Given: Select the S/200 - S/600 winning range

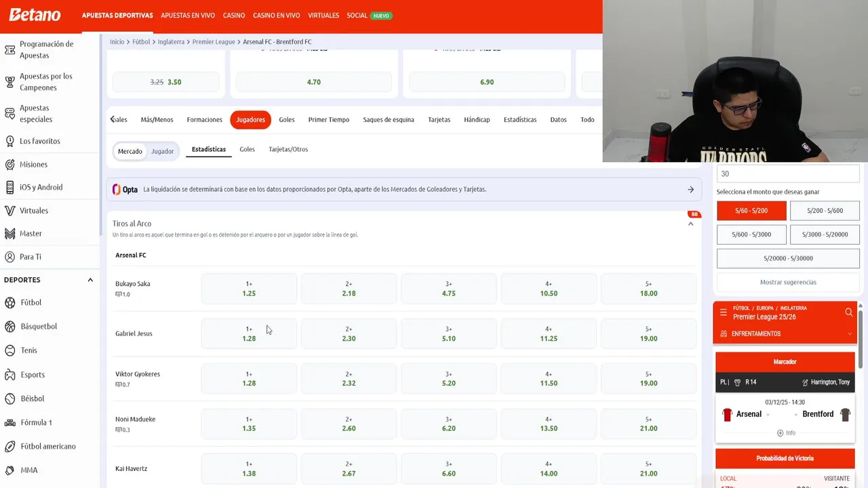Looking at the screenshot, I should pos(825,211).
